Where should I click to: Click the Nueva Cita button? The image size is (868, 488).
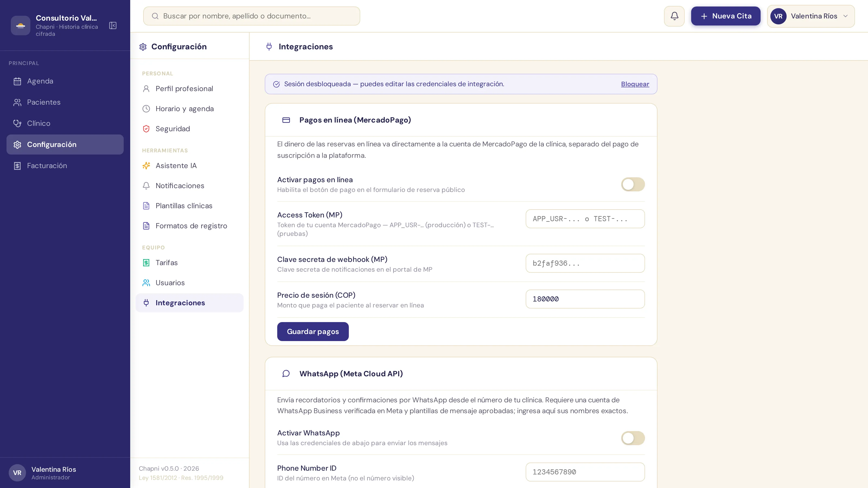point(726,16)
